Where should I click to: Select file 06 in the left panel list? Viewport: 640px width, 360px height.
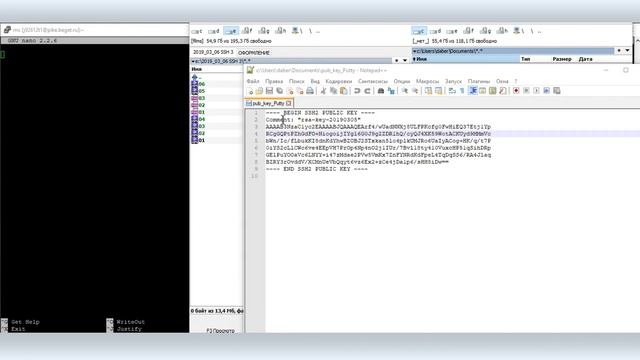[x=198, y=84]
